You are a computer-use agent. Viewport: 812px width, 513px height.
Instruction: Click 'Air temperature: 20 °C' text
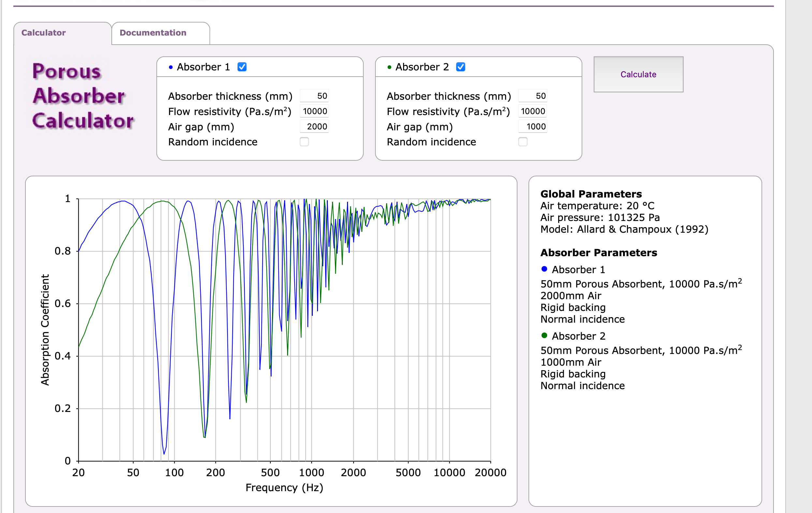click(x=597, y=206)
